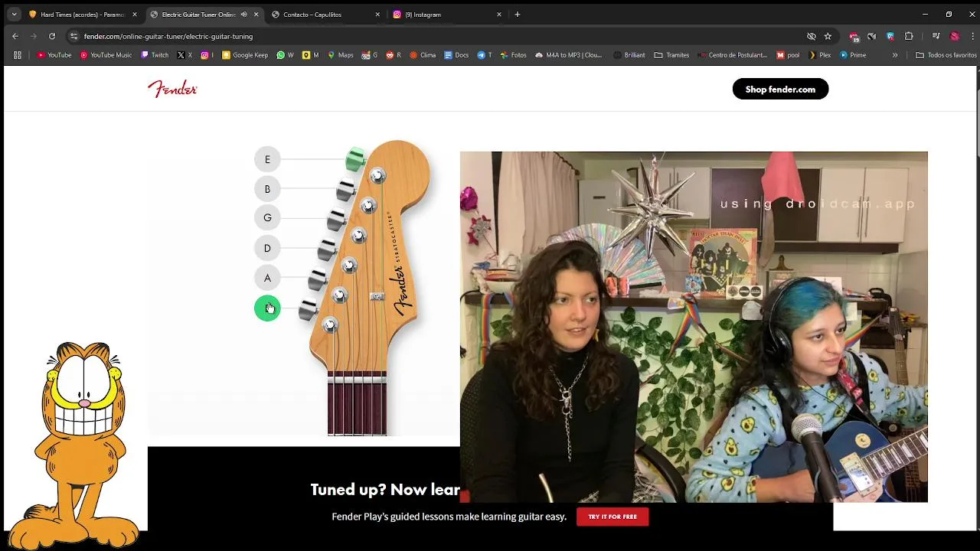This screenshot has width=980, height=551.
Task: Open the YouTube Music bookmark
Action: [106, 55]
